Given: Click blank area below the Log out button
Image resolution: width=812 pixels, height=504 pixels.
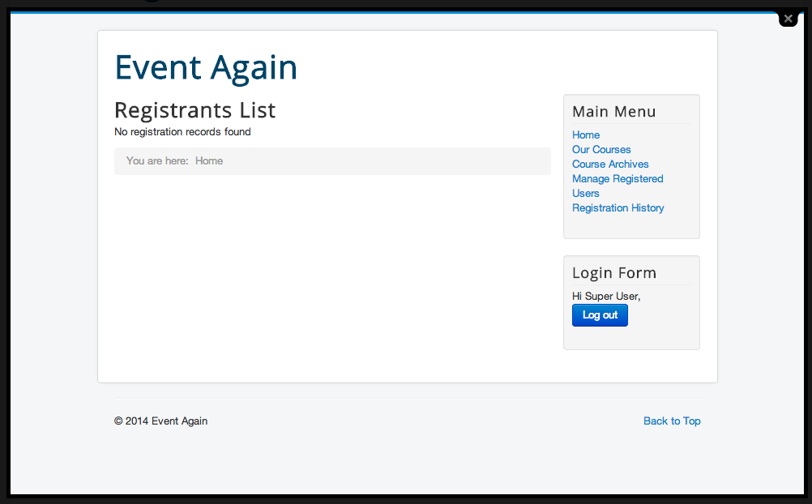Looking at the screenshot, I should 630,339.
